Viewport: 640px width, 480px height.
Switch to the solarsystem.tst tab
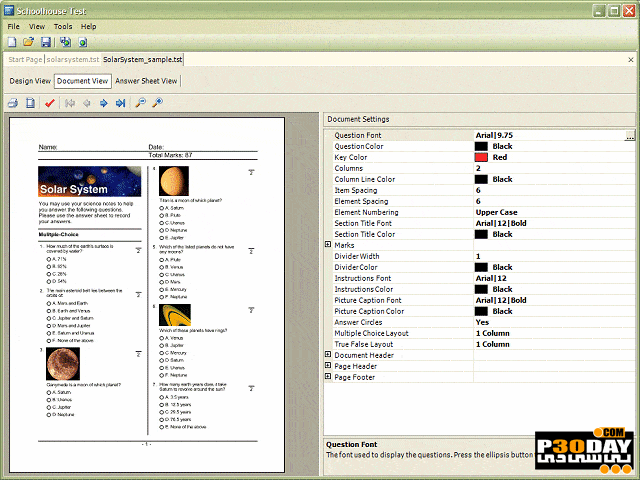click(x=73, y=60)
